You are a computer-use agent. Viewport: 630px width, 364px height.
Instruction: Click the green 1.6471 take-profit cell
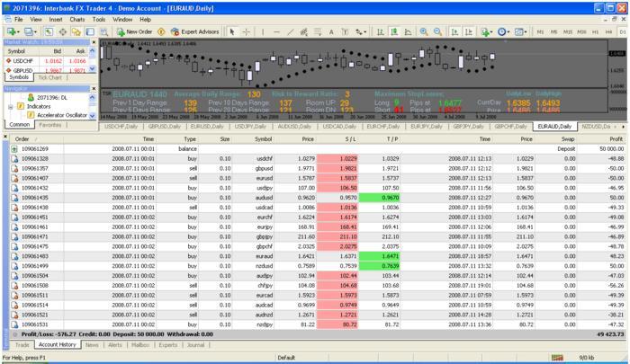[379, 256]
